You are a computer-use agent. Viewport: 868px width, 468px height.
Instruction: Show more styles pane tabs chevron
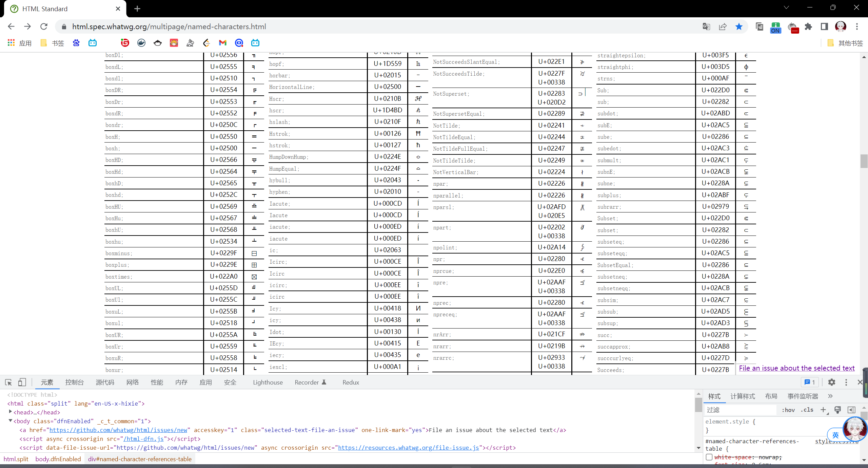(830, 396)
